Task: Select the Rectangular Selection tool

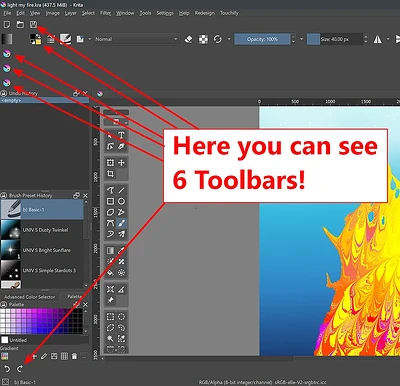Action: click(x=110, y=317)
